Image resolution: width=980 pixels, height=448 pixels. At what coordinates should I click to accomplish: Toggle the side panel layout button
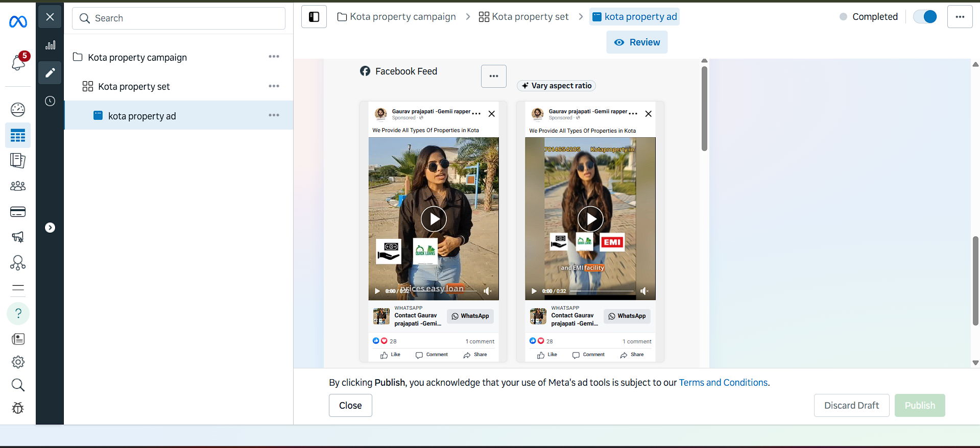[x=314, y=17]
